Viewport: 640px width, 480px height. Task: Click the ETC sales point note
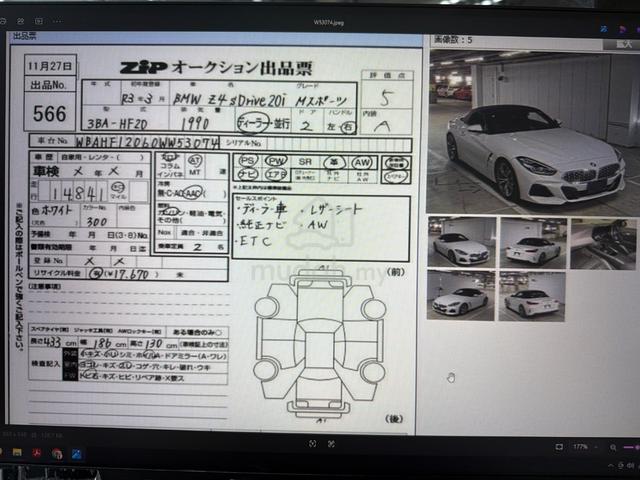255,241
